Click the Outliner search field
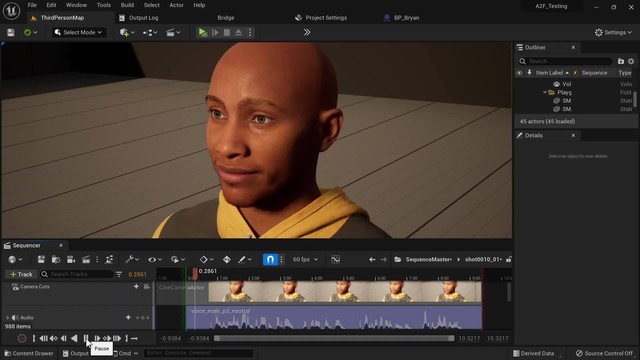Screen dimensions: 640x360 565,61
